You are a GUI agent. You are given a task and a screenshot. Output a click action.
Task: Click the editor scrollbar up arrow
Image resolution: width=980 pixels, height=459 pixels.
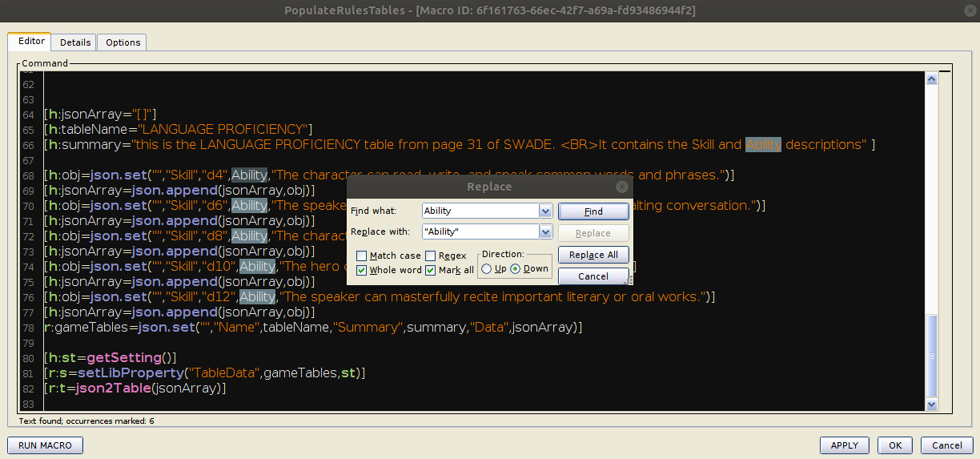931,79
